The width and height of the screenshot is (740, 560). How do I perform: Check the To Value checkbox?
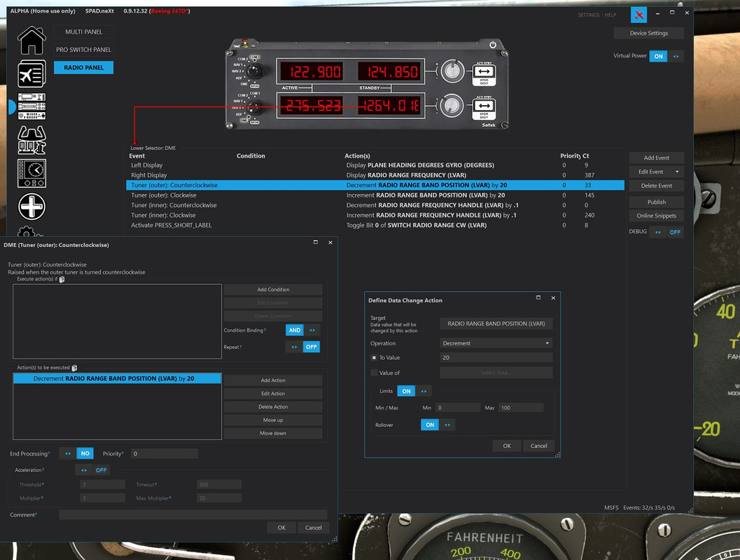point(375,358)
